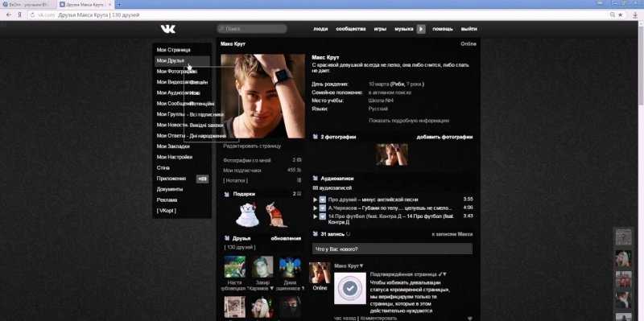Screen dimensions: 644x321
Task: Play the 'Про друзей' audio track
Action: (316, 200)
